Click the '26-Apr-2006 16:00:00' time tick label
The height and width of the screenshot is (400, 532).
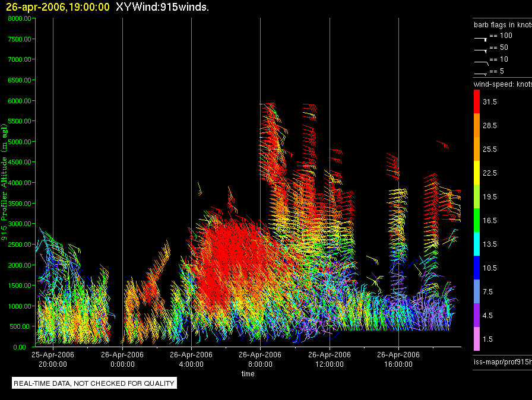(398, 359)
